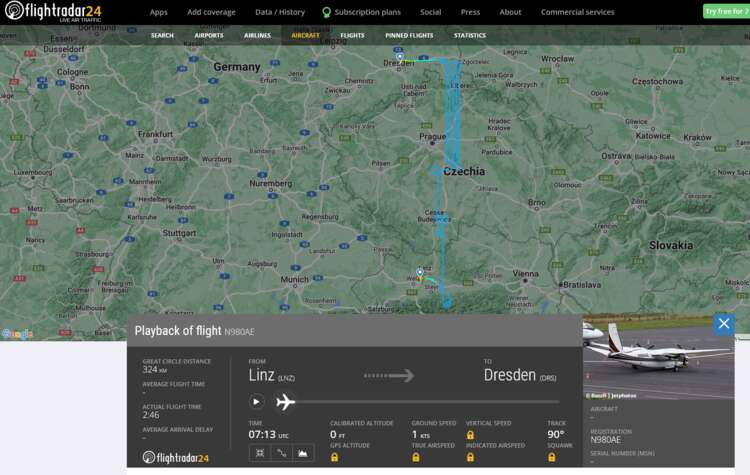Click the Stuttgart label on the map
The image size is (750, 475).
tap(179, 233)
